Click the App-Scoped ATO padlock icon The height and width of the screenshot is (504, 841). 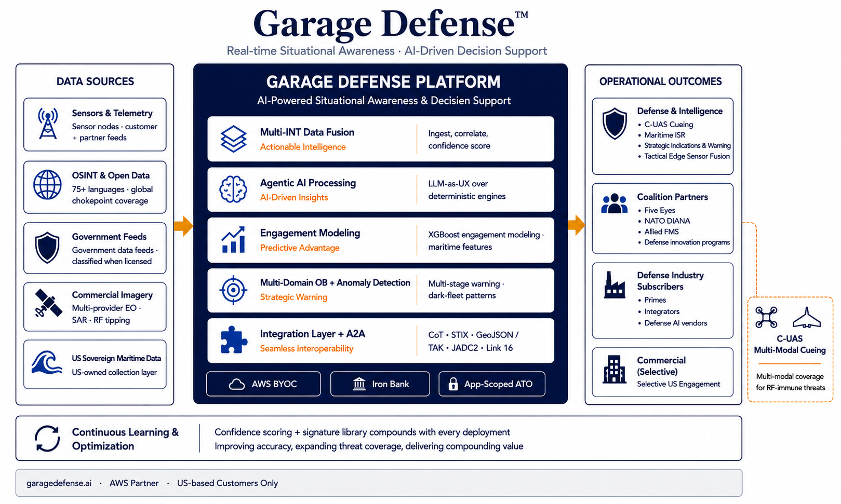point(453,384)
